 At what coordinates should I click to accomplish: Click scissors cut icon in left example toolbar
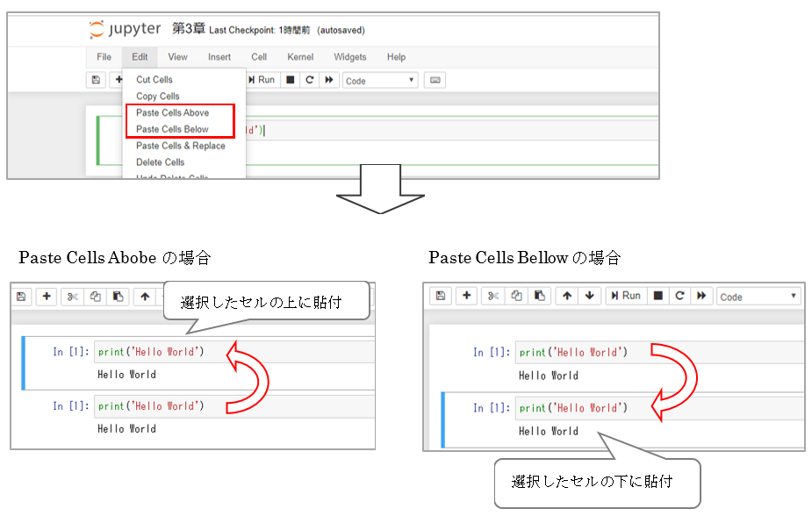click(72, 297)
